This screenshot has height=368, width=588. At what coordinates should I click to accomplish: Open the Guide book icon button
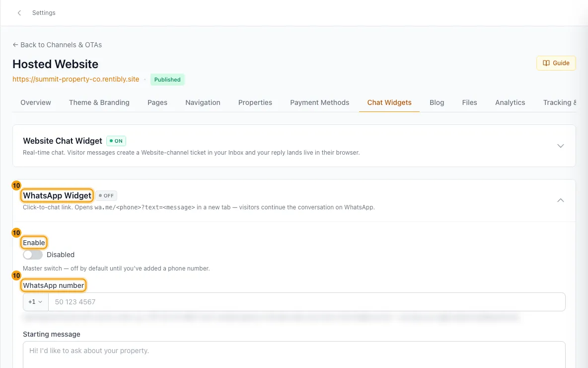[556, 63]
